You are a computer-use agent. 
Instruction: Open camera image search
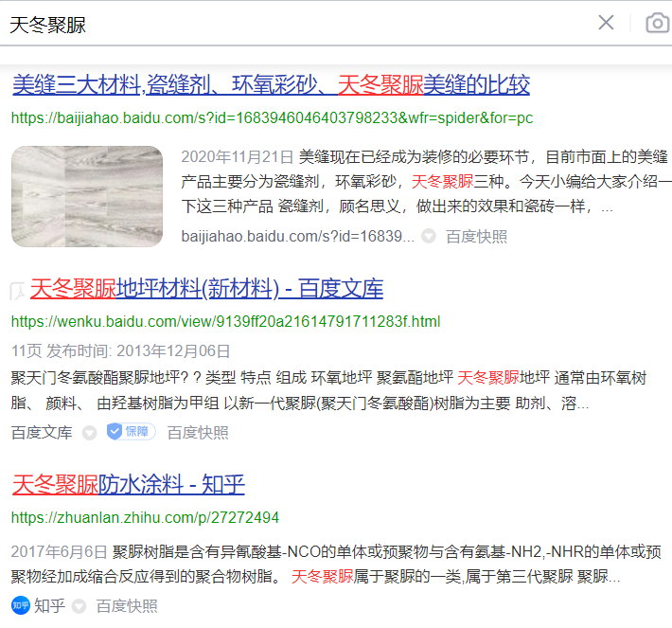click(x=657, y=23)
